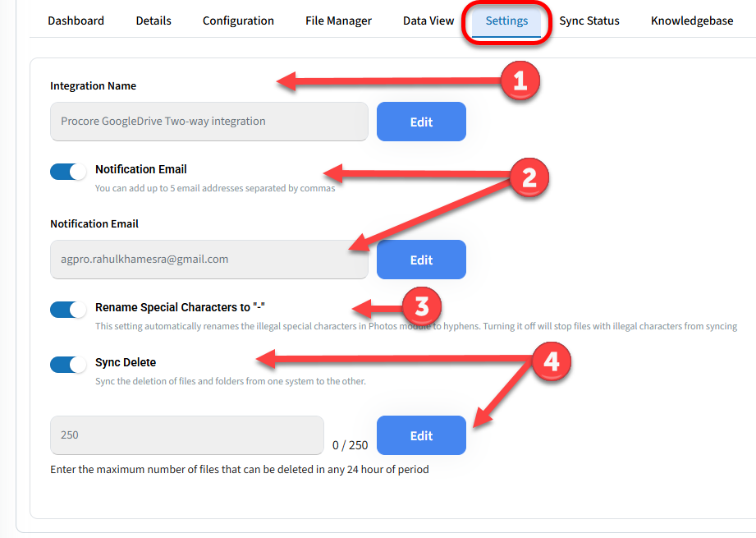
Task: Focus the notification email address field
Action: pos(208,260)
